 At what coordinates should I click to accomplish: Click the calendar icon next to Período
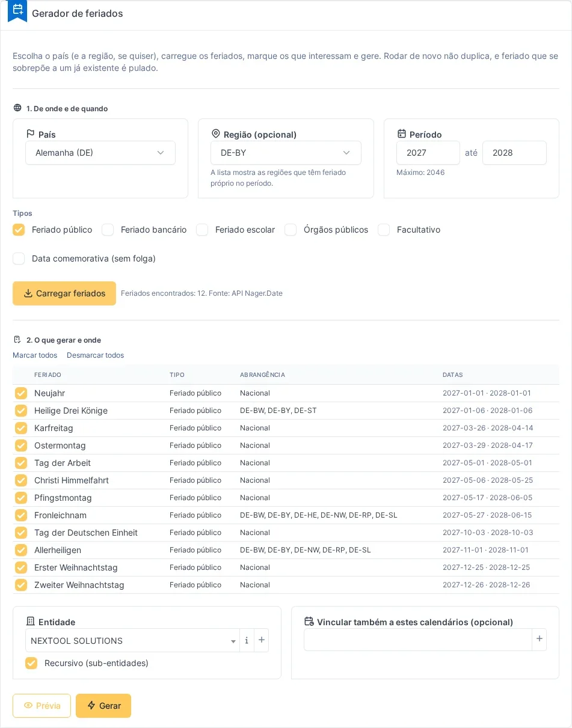tap(402, 134)
